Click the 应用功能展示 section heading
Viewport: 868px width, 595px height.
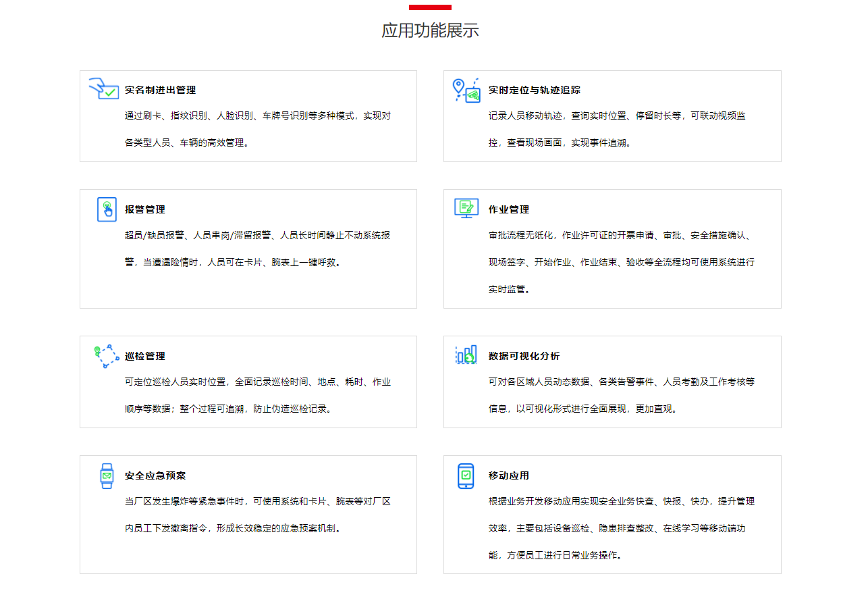pos(430,30)
